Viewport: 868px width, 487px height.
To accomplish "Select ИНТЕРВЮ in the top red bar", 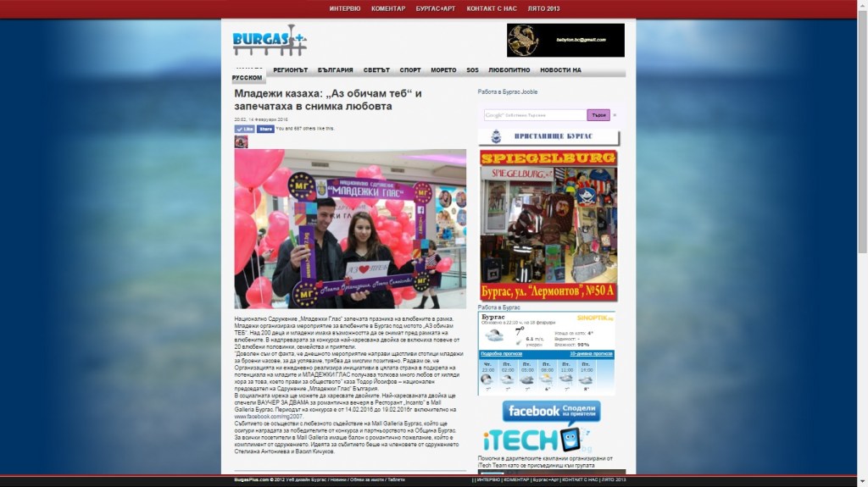I will 345,8.
